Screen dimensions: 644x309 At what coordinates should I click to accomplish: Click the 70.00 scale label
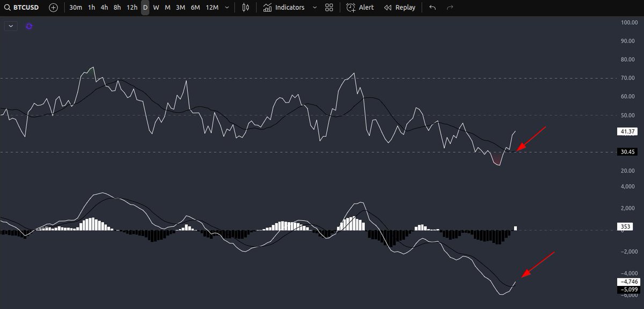point(628,78)
